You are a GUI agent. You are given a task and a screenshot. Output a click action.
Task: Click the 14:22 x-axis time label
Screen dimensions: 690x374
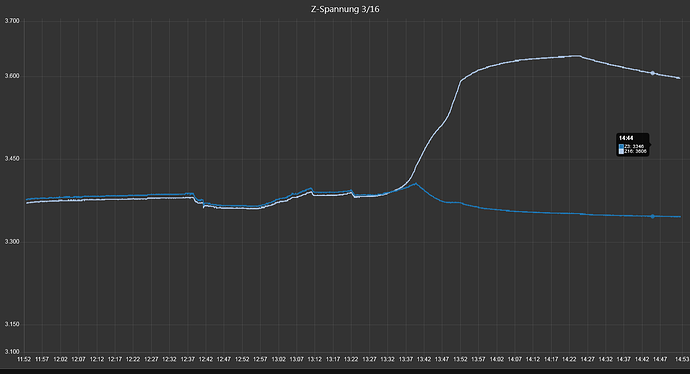pyautogui.click(x=569, y=359)
